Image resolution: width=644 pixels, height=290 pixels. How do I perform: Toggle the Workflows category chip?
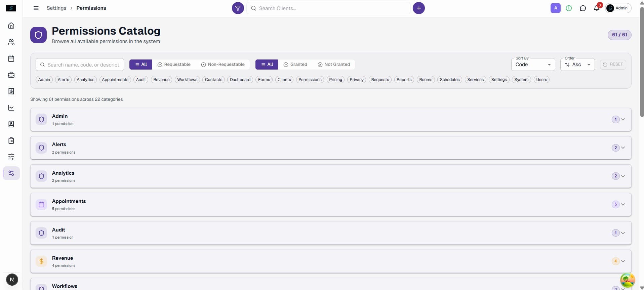187,80
